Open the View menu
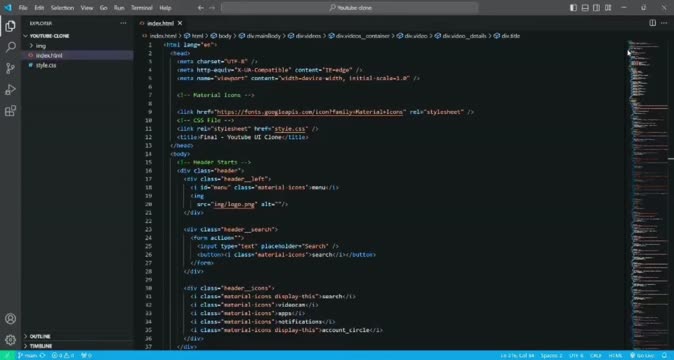The height and width of the screenshot is (360, 674). [87, 8]
